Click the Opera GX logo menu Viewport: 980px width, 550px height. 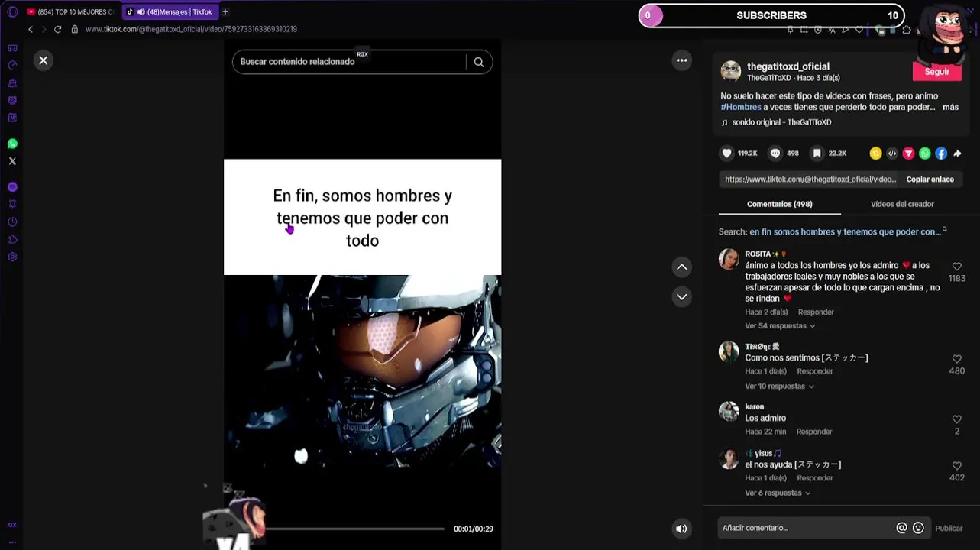[x=11, y=11]
